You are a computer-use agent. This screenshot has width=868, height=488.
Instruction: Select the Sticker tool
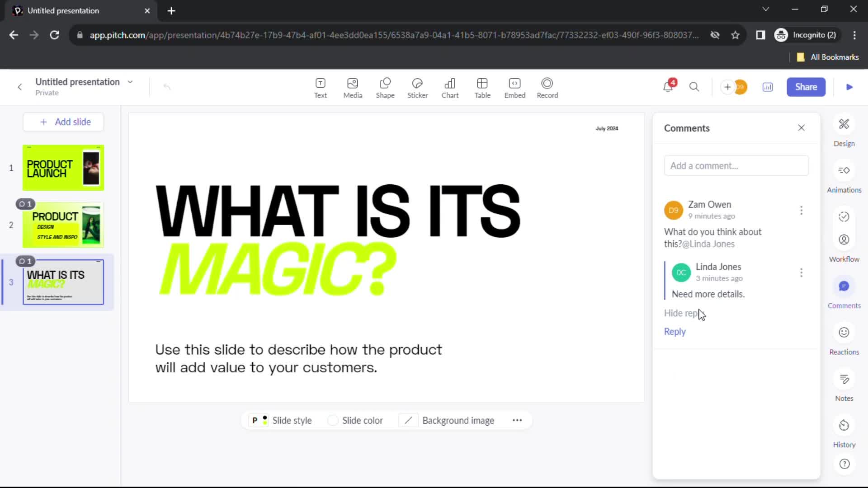click(x=417, y=87)
